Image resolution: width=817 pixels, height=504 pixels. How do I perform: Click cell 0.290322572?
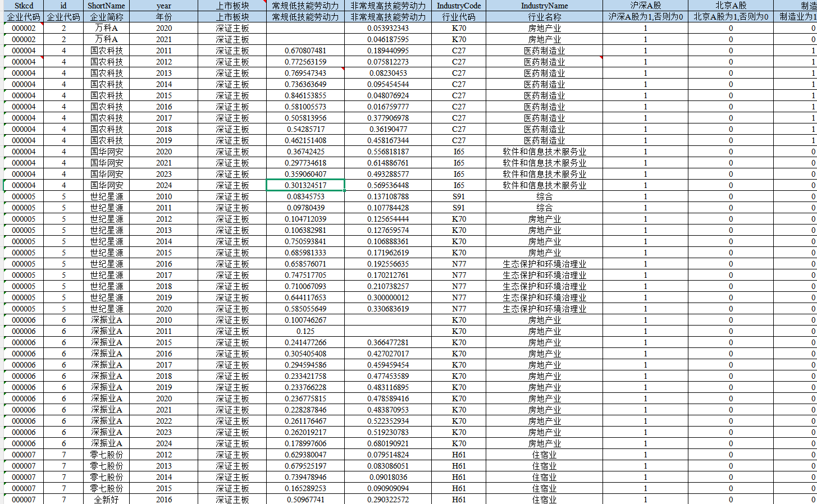pos(388,500)
